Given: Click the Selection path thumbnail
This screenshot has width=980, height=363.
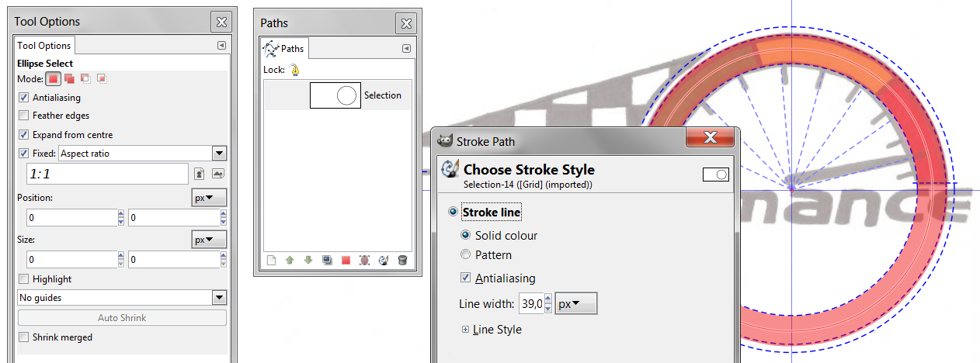Looking at the screenshot, I should point(335,95).
